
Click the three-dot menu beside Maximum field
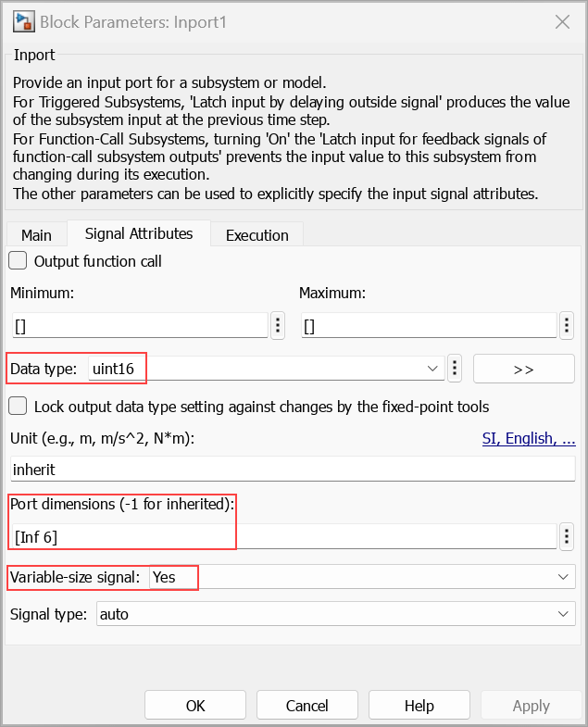tap(567, 326)
